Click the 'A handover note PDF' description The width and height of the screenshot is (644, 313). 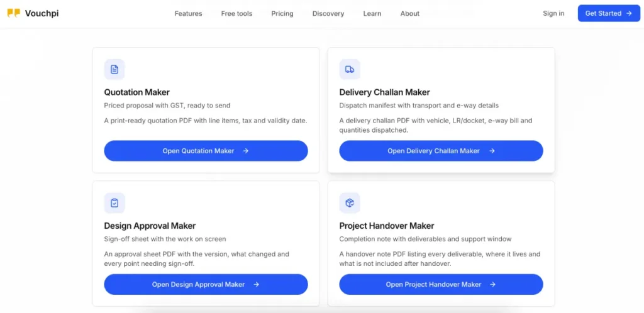[440, 259]
